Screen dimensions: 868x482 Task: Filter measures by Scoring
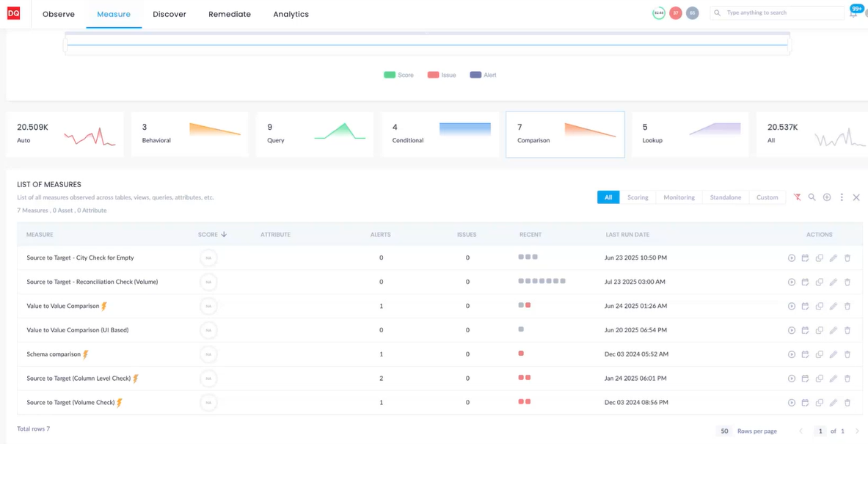pyautogui.click(x=638, y=197)
